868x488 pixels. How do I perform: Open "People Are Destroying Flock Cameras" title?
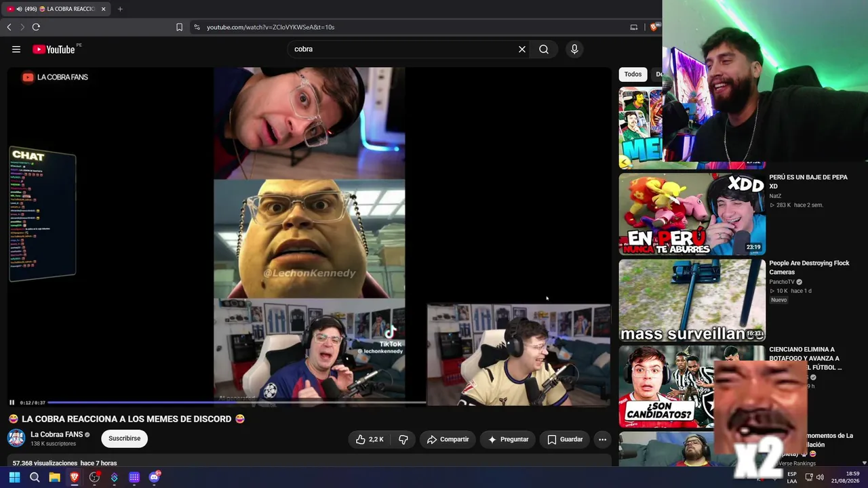pos(809,268)
